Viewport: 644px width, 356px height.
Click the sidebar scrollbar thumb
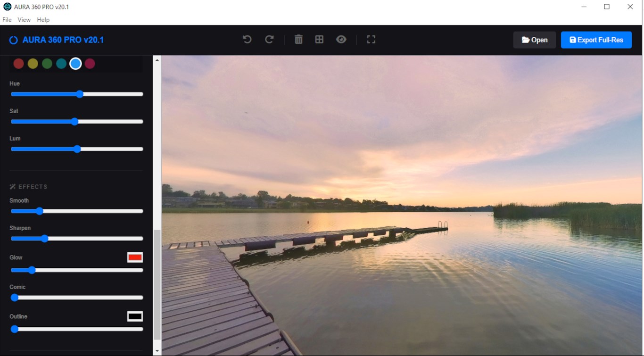(157, 285)
